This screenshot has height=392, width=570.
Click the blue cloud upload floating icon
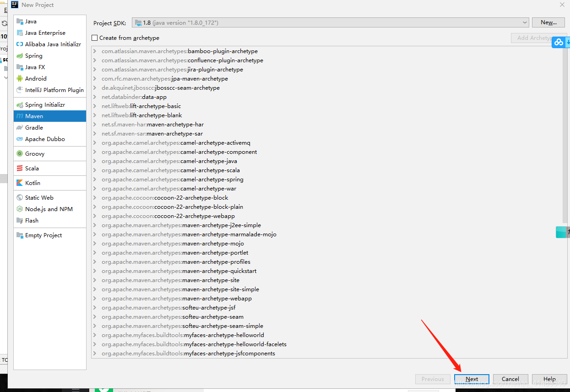(x=559, y=42)
